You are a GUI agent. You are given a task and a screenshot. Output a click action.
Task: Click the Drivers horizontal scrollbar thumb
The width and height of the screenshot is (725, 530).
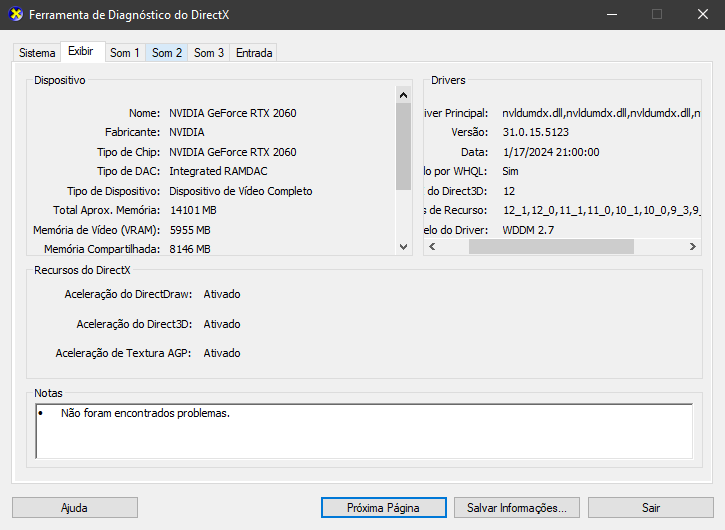pos(551,246)
